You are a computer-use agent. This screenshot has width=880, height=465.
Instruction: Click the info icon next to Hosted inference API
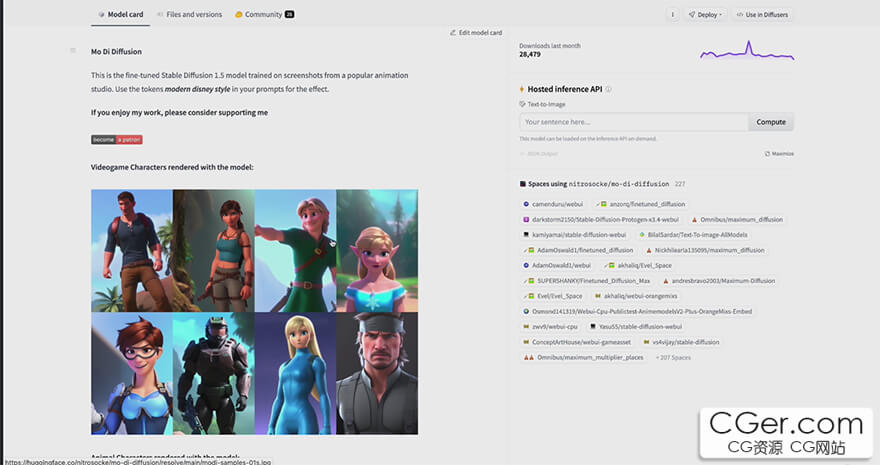tap(608, 89)
